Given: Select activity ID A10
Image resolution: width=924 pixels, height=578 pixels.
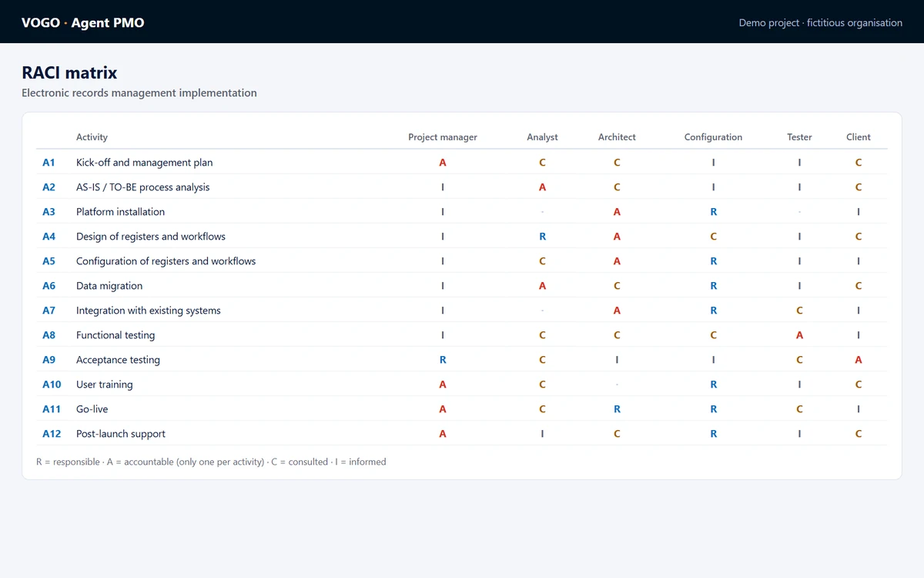Looking at the screenshot, I should click(52, 385).
